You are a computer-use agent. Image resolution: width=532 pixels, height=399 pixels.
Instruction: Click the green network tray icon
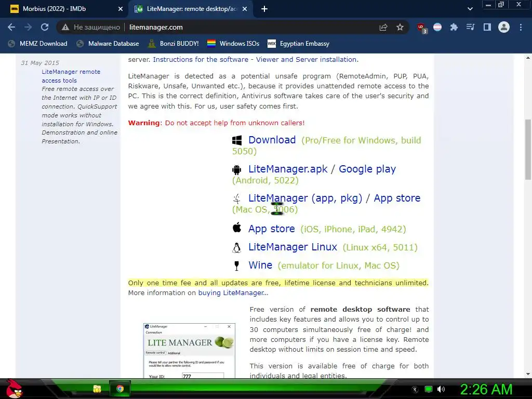[429, 389]
